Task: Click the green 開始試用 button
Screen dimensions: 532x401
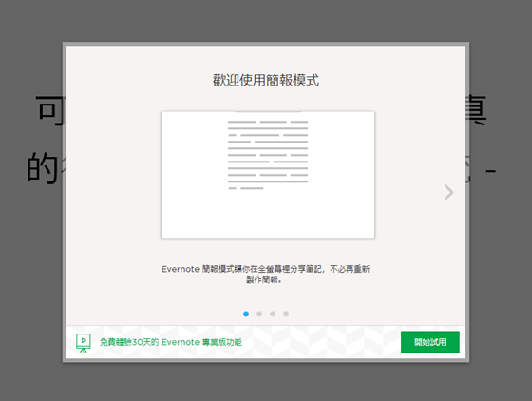Action: point(429,342)
